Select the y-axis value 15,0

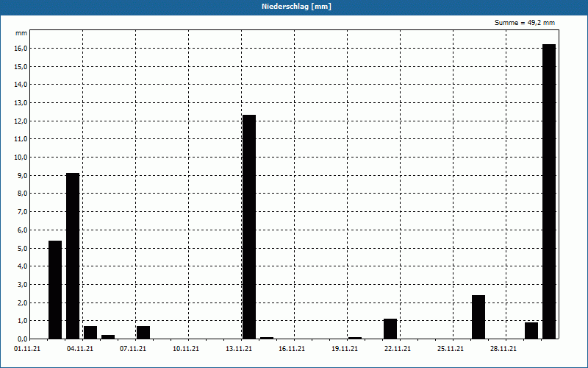[21, 66]
